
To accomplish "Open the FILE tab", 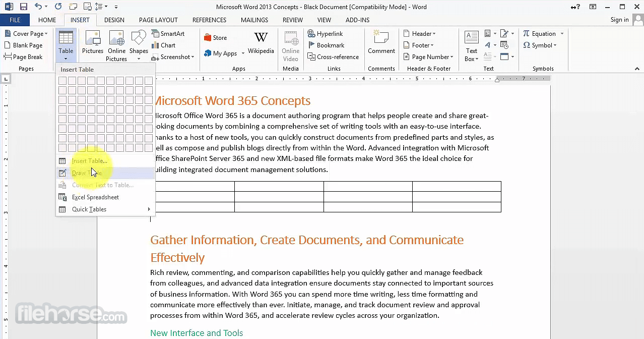I will [15, 20].
